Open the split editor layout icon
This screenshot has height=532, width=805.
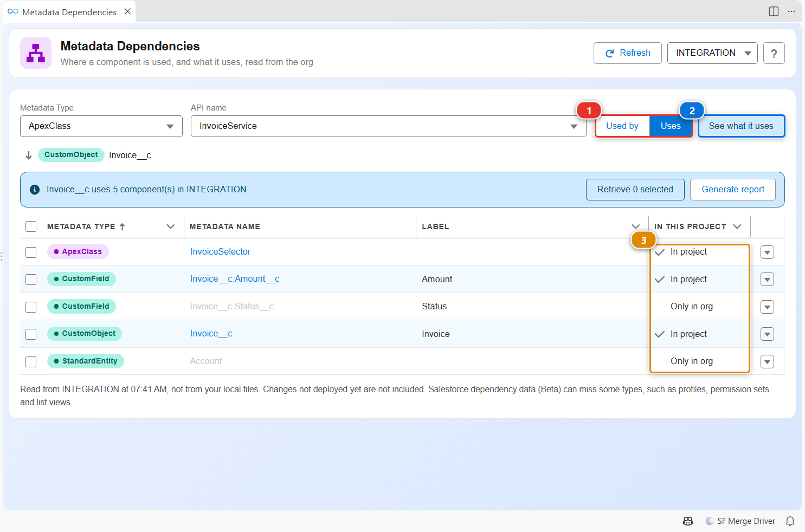click(774, 11)
